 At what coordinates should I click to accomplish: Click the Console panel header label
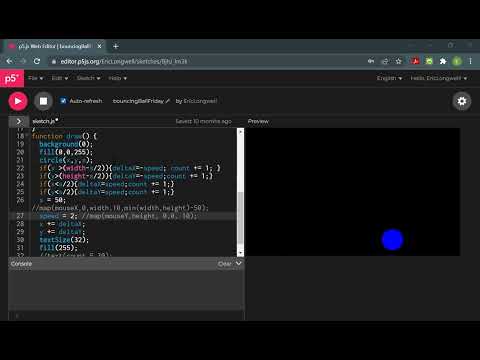click(21, 264)
